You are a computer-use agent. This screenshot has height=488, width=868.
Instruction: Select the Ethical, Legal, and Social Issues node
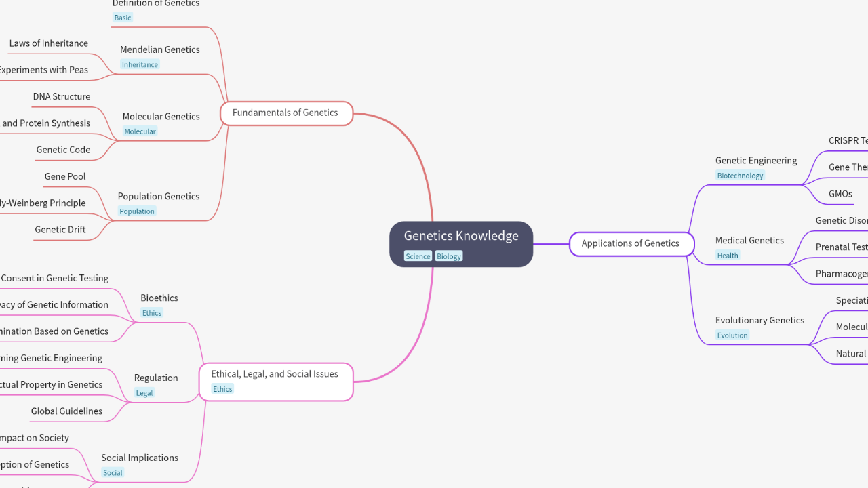276,382
